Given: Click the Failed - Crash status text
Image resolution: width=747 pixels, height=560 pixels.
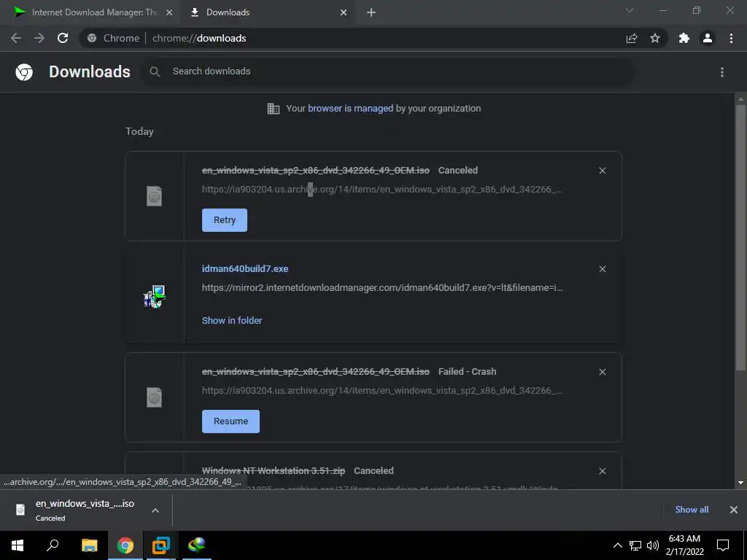Looking at the screenshot, I should (x=467, y=371).
